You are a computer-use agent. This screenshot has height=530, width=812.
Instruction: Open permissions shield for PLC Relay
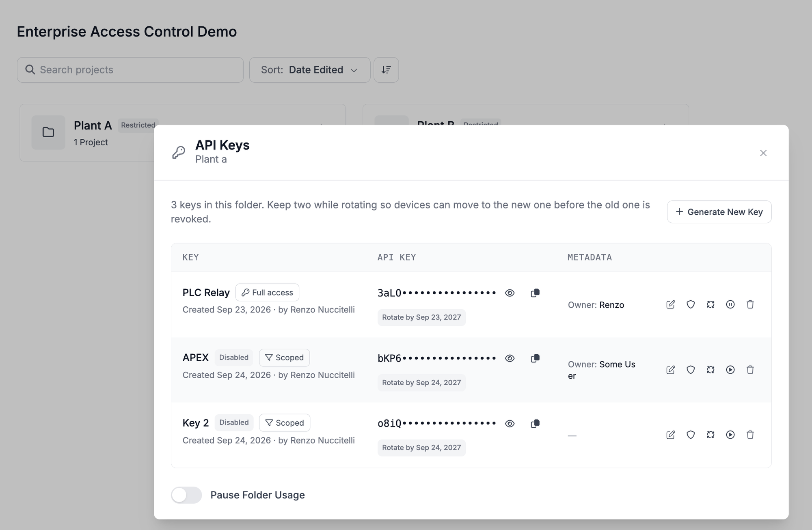click(691, 304)
